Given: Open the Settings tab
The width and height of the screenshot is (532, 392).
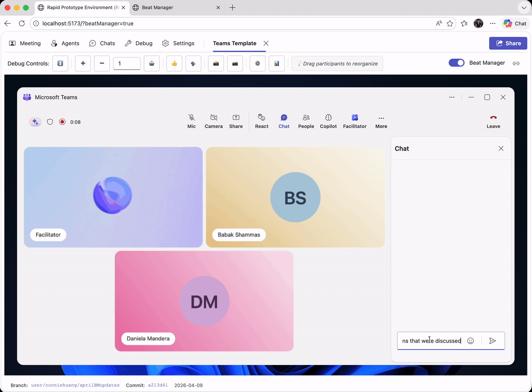Looking at the screenshot, I should click(178, 43).
